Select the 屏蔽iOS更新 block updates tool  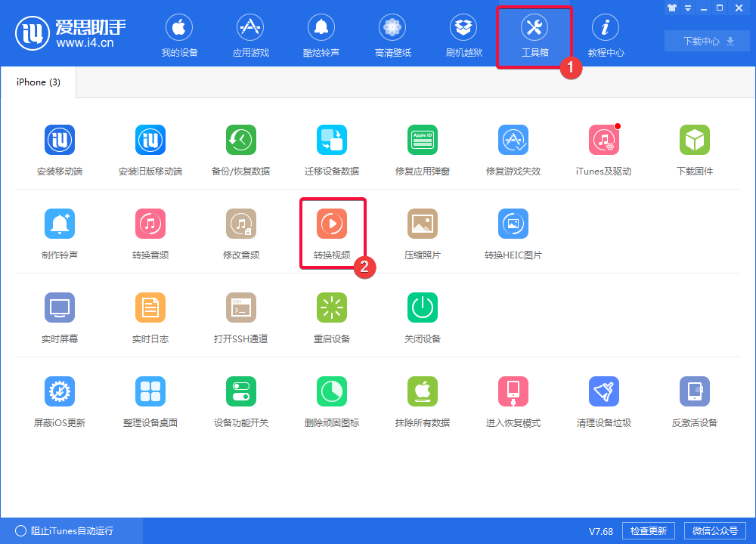60,400
